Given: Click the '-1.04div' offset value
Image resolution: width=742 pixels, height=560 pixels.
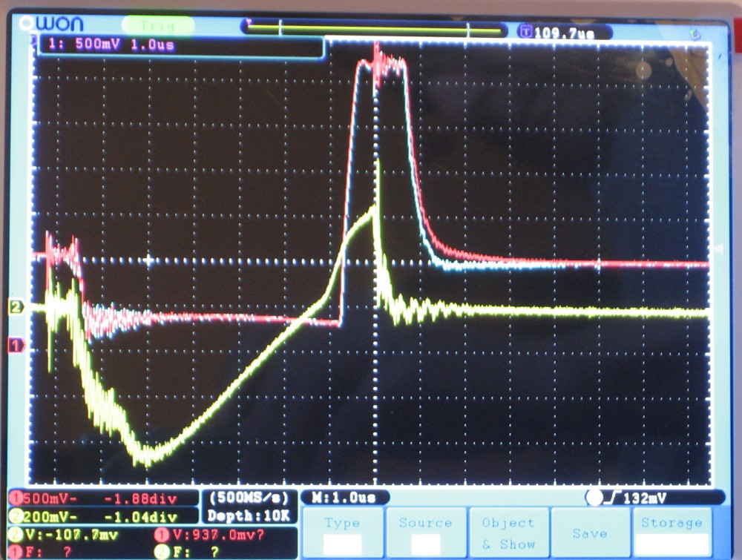Looking at the screenshot, I should [x=140, y=516].
